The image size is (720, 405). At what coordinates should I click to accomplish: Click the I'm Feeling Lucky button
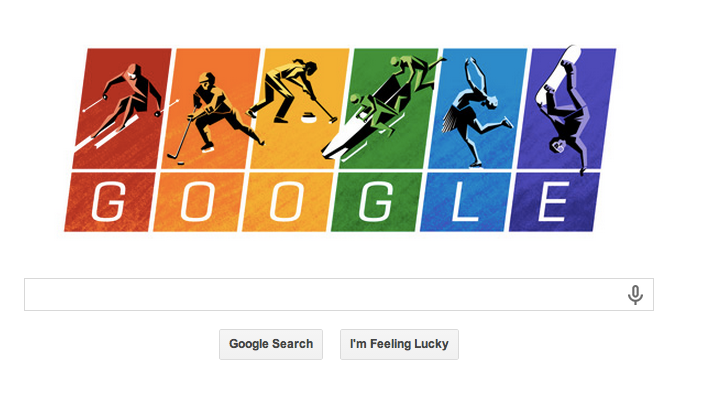[x=399, y=344]
